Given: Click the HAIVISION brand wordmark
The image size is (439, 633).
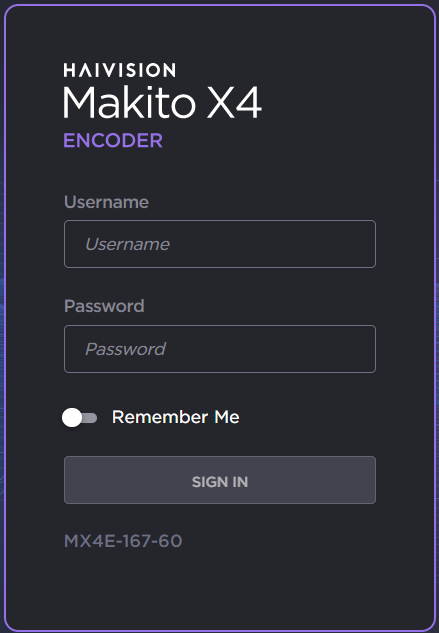Looking at the screenshot, I should pyautogui.click(x=120, y=70).
